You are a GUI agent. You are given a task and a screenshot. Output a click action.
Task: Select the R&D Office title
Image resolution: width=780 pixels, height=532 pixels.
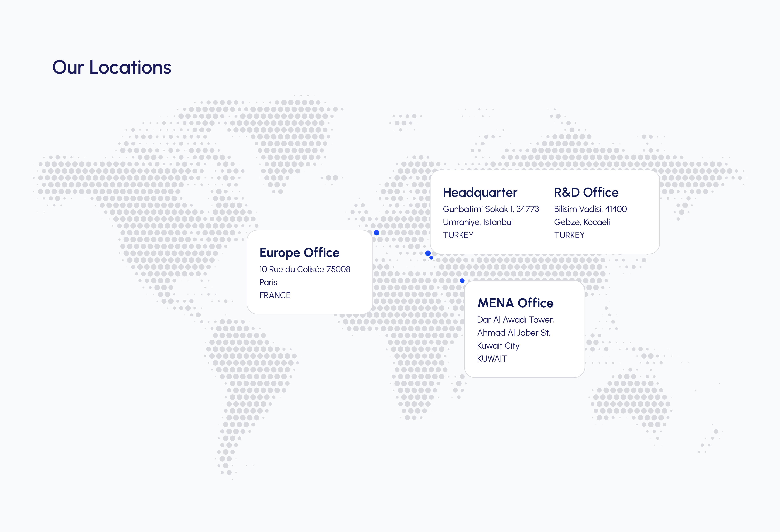click(586, 192)
